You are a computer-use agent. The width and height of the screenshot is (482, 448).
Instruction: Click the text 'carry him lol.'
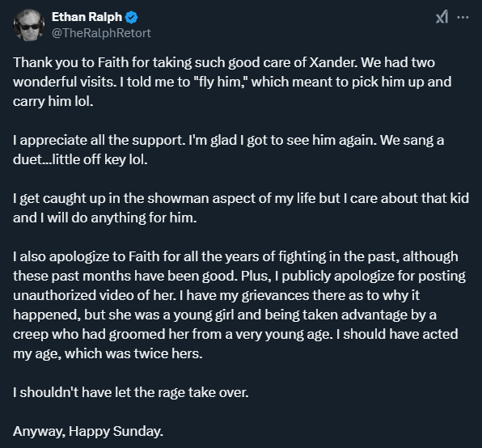click(53, 101)
